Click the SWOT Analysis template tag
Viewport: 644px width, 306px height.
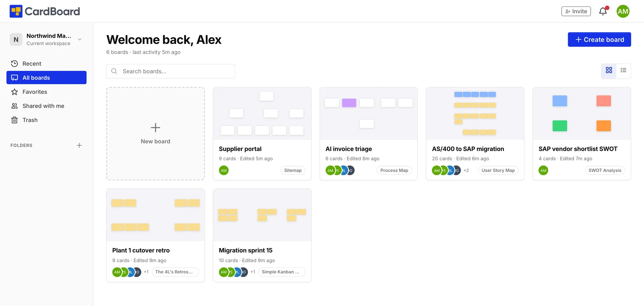[605, 170]
